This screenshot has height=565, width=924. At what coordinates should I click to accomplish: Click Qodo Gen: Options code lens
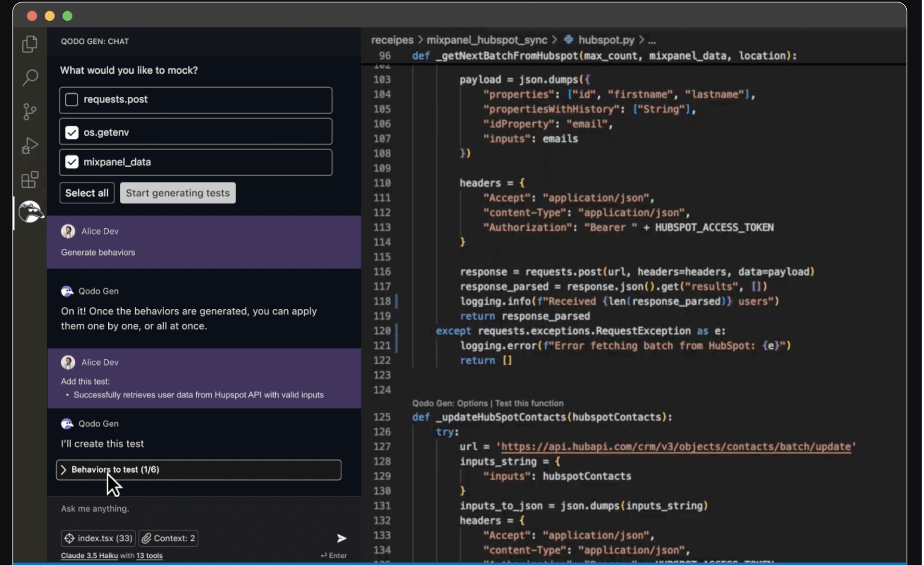coord(449,403)
